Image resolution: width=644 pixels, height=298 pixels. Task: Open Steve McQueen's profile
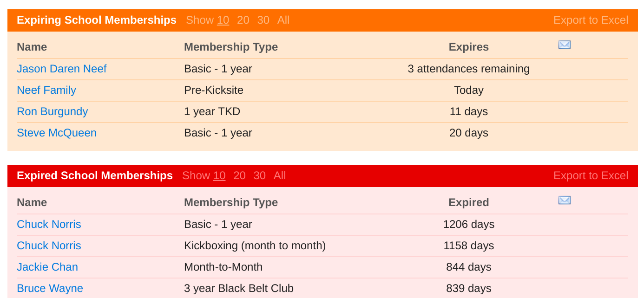(57, 133)
